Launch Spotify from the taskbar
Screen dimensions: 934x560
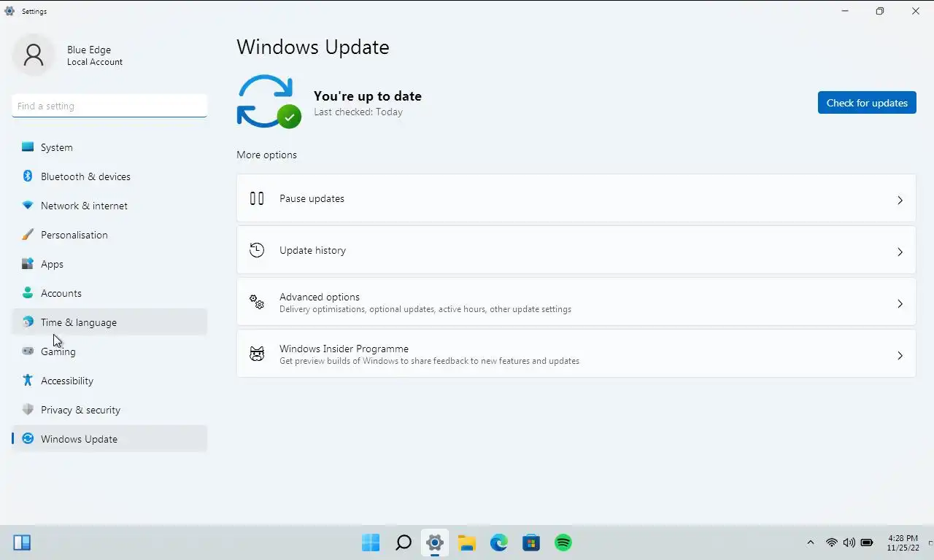(563, 542)
